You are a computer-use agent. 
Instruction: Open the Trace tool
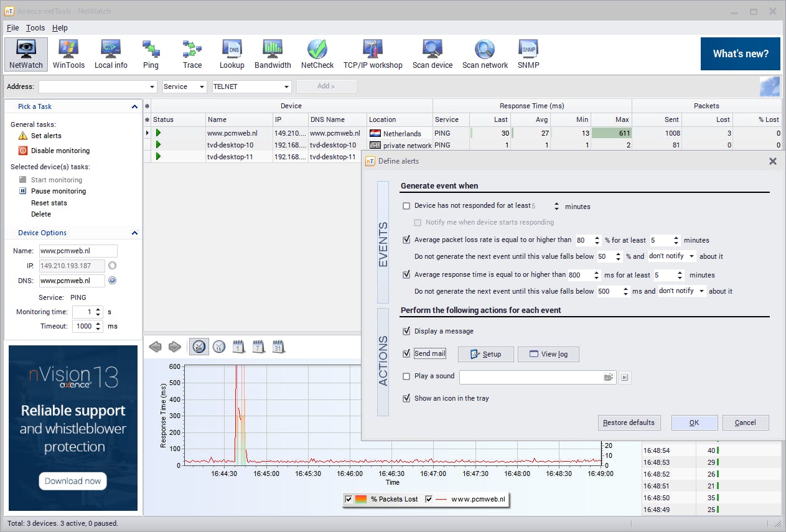192,54
